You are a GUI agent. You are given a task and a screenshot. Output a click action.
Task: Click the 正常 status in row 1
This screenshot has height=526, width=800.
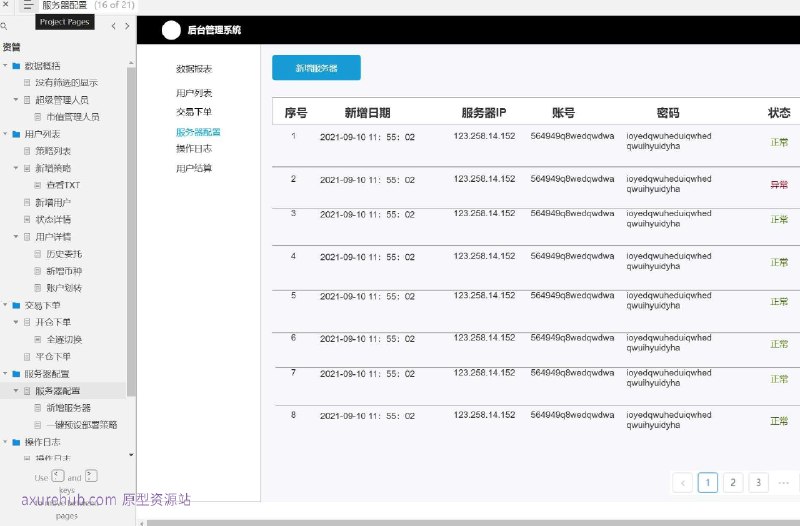click(779, 142)
